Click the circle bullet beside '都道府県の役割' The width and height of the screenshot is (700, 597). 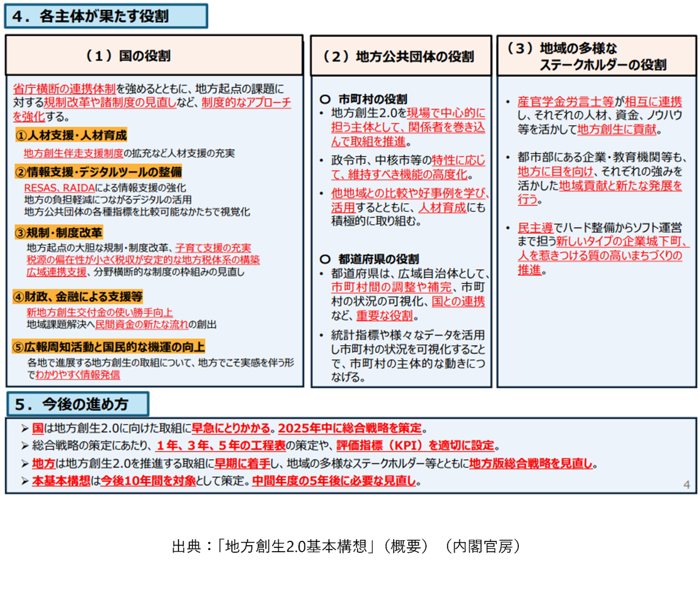click(x=325, y=259)
